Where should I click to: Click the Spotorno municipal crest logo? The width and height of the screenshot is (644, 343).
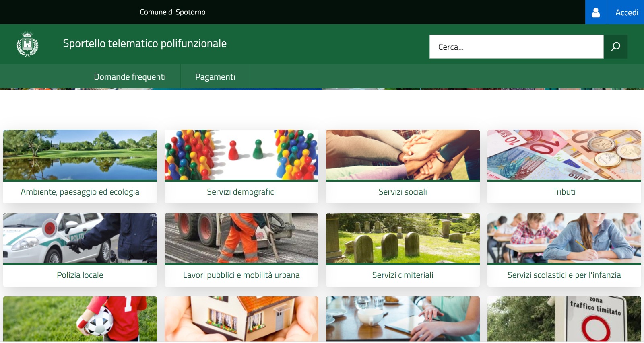click(x=27, y=44)
